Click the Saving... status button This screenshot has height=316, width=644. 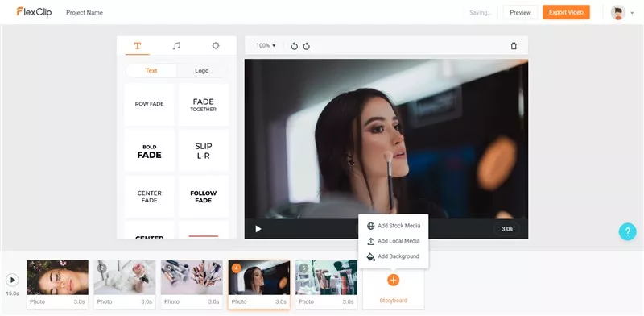click(x=480, y=12)
